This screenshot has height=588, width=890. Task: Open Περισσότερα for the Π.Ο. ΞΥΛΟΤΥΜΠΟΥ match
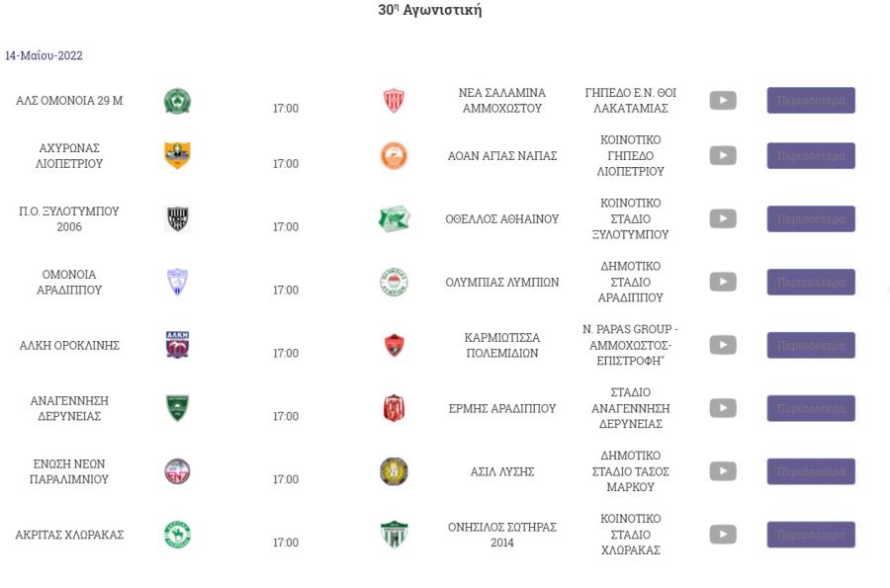[811, 218]
